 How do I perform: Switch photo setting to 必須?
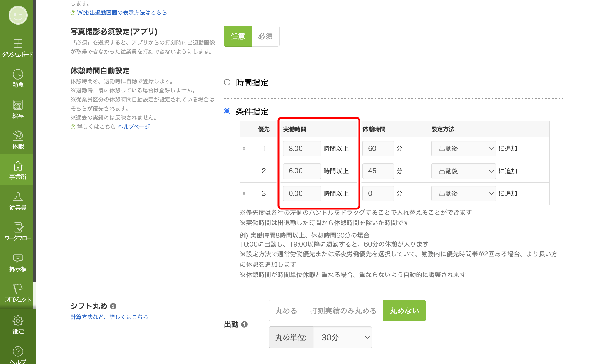[x=265, y=36]
